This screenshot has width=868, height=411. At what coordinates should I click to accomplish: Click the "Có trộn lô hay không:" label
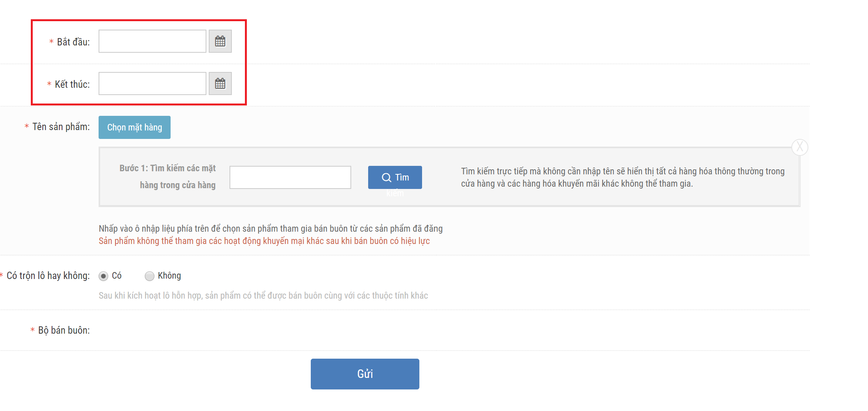tap(48, 276)
